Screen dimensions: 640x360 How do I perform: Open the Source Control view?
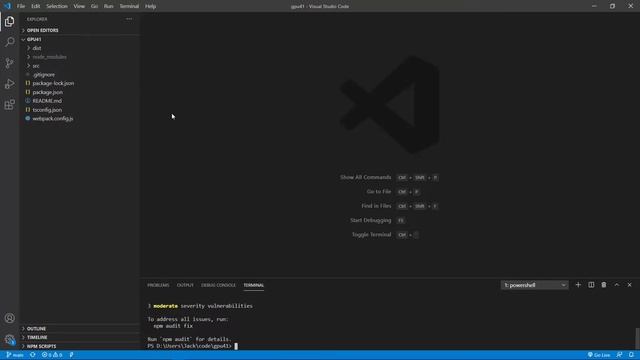pos(9,63)
